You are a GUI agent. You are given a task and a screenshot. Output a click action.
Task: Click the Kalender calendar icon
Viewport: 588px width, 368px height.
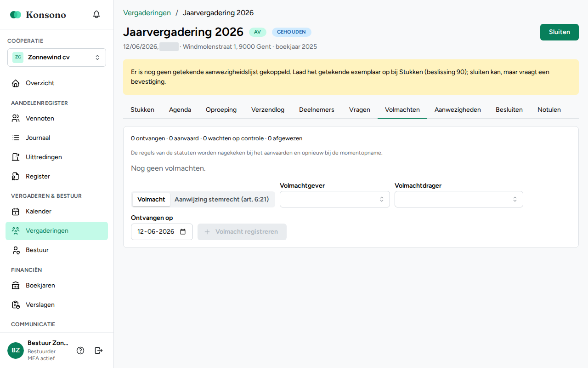point(16,212)
